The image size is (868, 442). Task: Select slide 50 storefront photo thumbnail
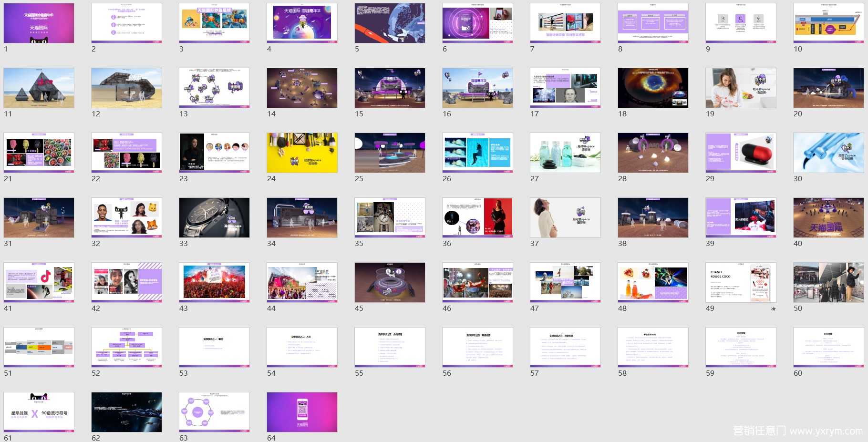click(x=828, y=282)
